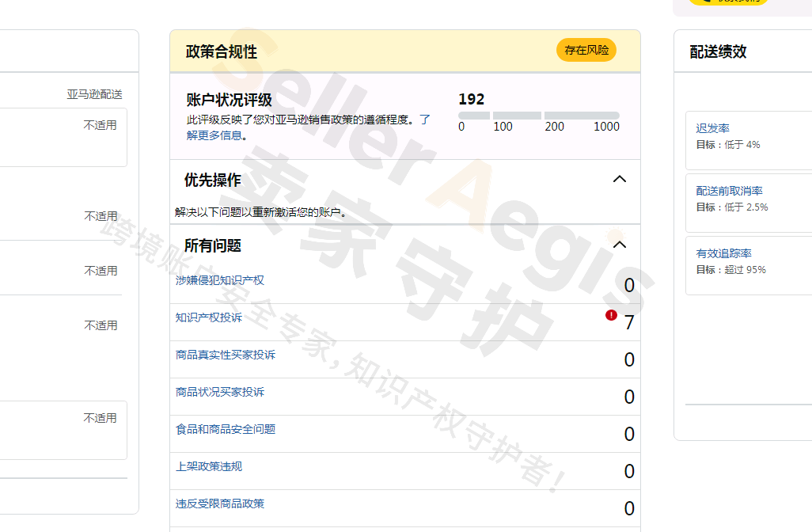The width and height of the screenshot is (812, 532).
Task: Open 违反受限商品政策 link
Action: tap(219, 504)
